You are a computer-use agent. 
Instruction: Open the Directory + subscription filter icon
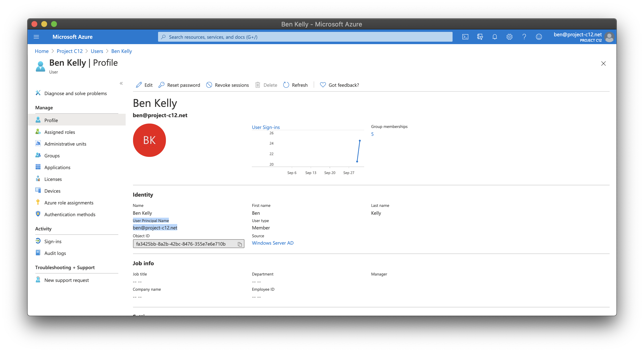pos(480,37)
